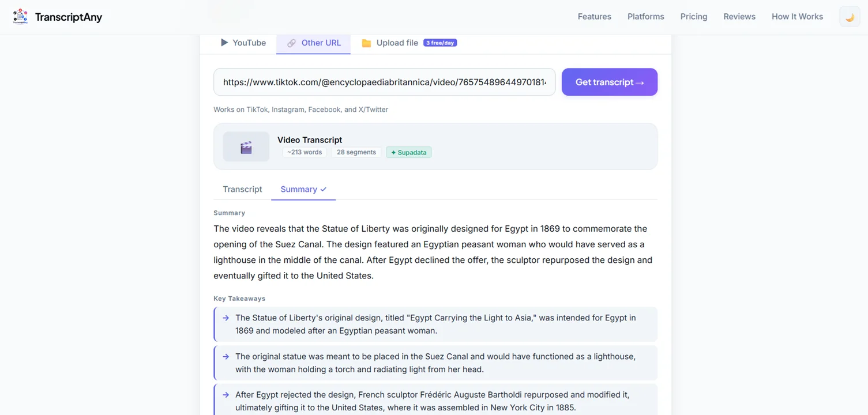Select the Other URL tab
The image size is (868, 415).
coord(313,43)
